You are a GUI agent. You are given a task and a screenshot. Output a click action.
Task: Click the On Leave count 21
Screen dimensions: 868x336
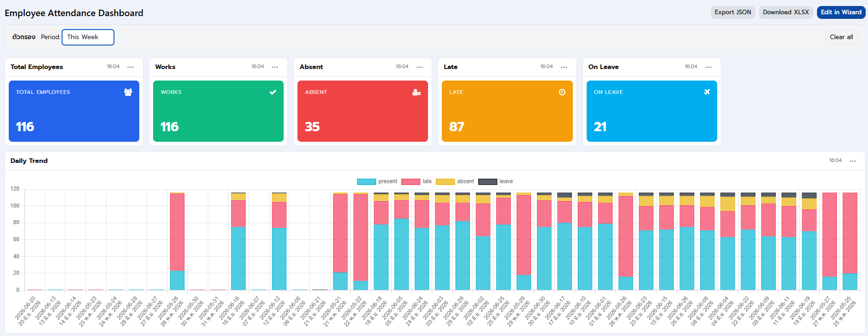[x=600, y=127]
